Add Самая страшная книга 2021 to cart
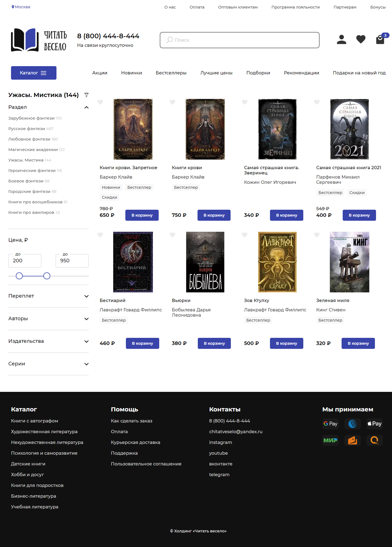The height and width of the screenshot is (547, 392). (x=359, y=215)
